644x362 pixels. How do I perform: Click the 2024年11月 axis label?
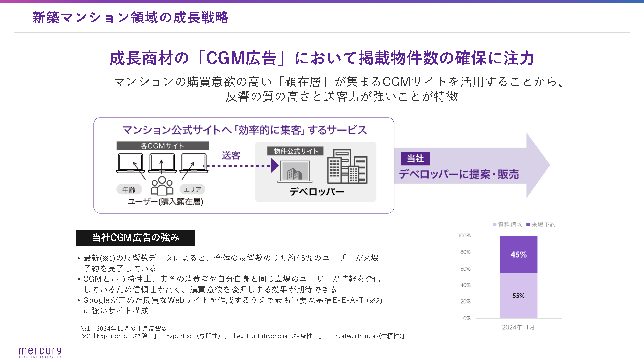pyautogui.click(x=518, y=327)
